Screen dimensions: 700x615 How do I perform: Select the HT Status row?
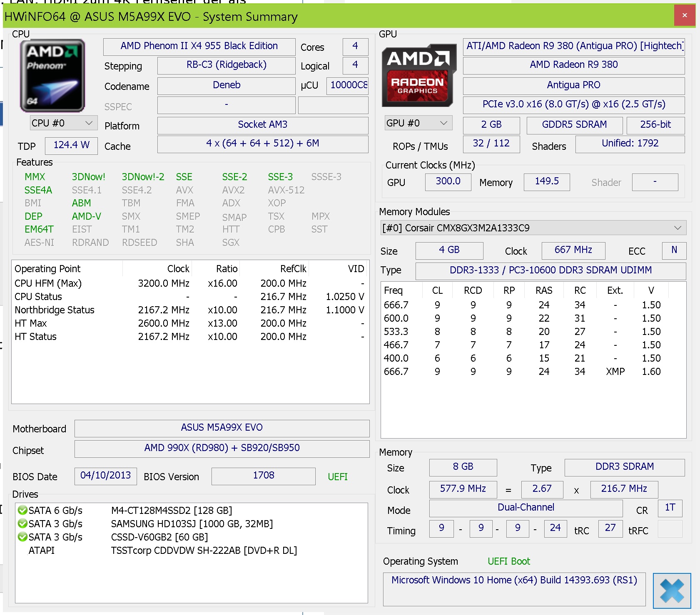coord(190,337)
